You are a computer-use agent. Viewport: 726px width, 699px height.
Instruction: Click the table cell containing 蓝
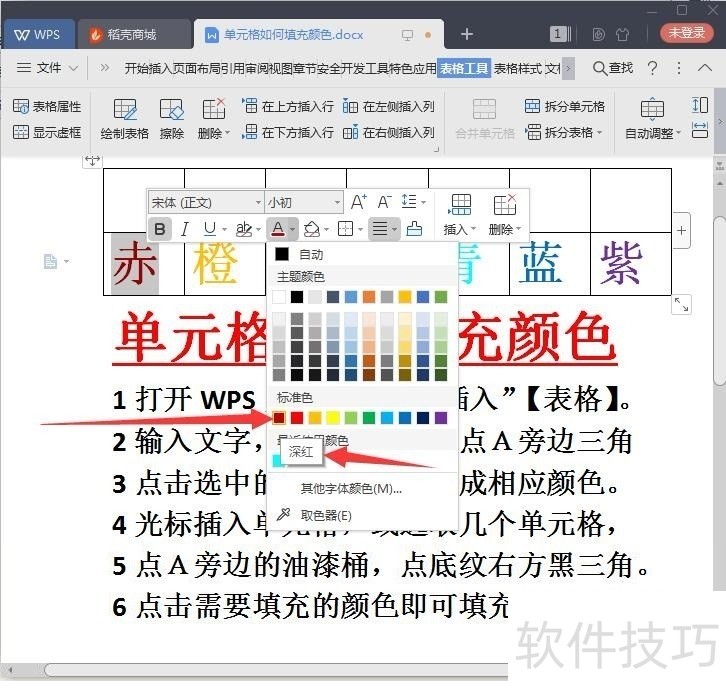(x=550, y=263)
